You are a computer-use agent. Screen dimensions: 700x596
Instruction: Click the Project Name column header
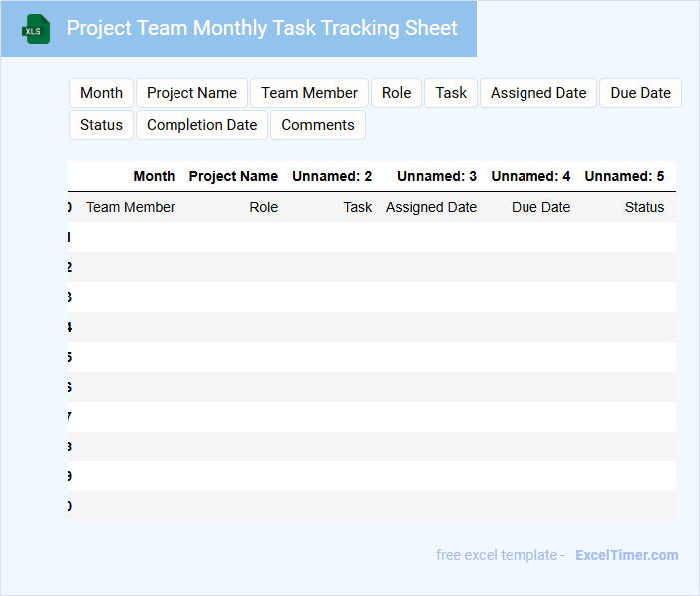[x=233, y=176]
